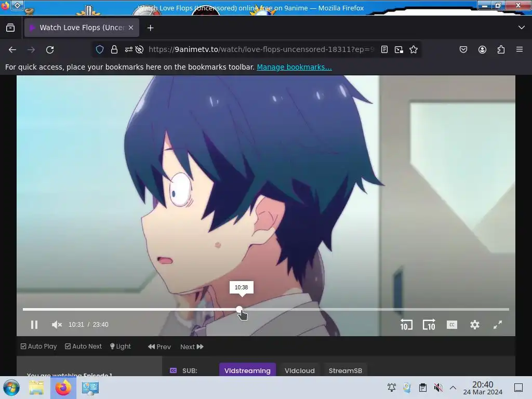Open the extensions puzzle icon
Viewport: 532px width, 399px height.
point(501,49)
